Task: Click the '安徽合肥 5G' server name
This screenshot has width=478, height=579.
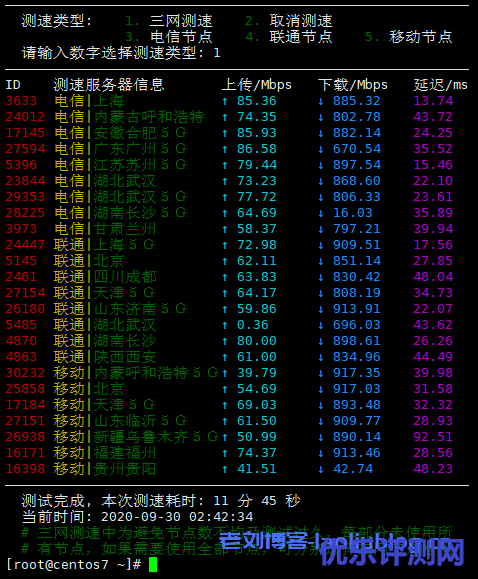Action: click(x=140, y=133)
